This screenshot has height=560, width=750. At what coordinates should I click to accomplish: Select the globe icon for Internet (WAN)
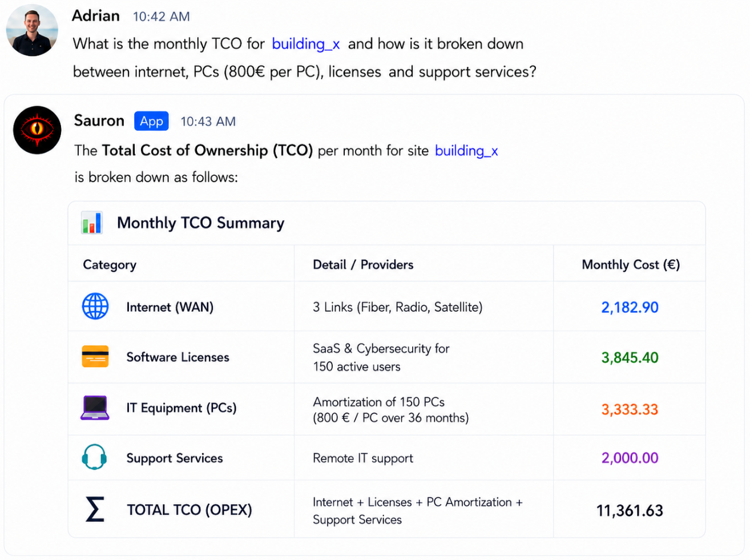(95, 307)
